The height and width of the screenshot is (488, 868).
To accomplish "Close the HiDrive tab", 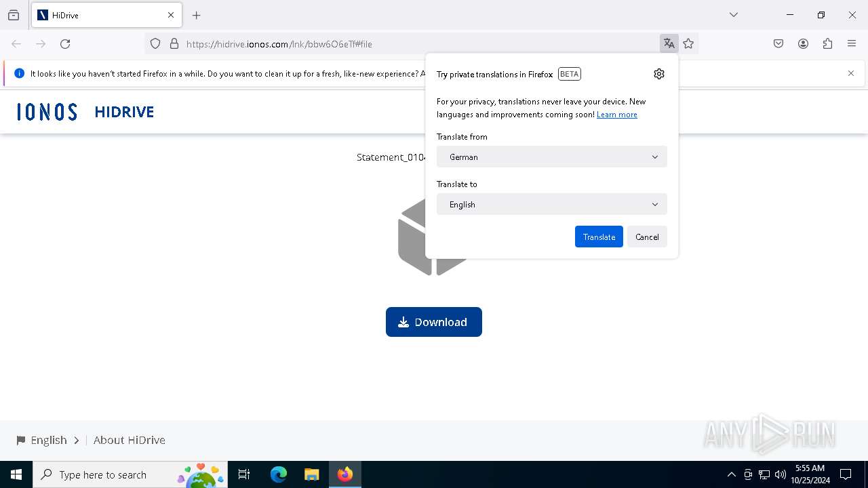I will point(171,15).
